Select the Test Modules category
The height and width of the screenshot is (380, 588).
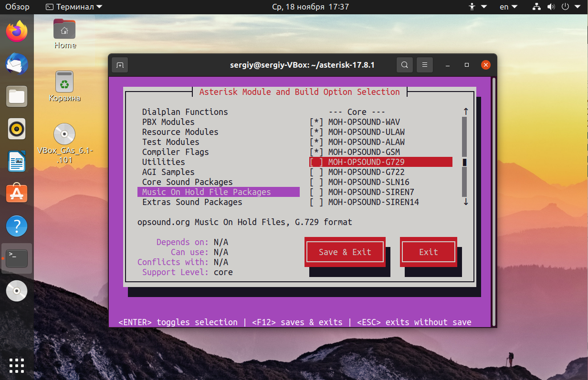171,142
